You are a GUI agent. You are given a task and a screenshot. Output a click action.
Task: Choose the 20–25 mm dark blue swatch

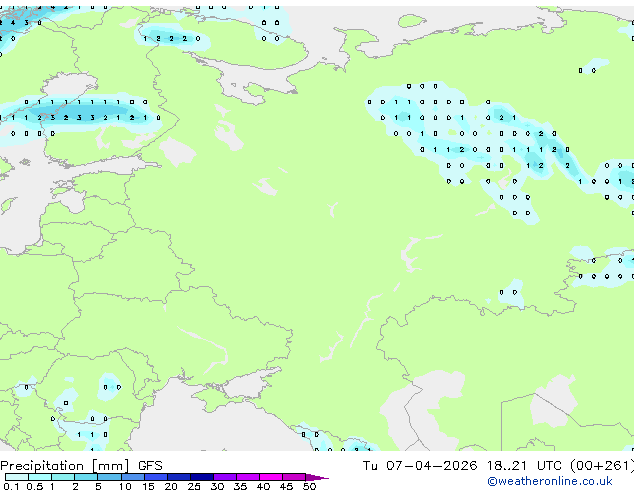tap(179, 477)
